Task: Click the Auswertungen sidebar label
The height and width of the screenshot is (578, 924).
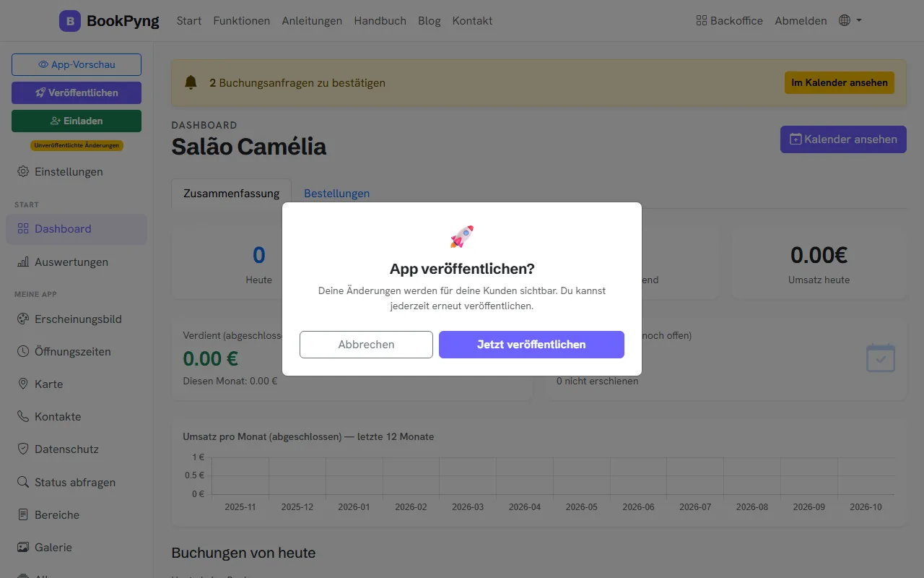Action: point(71,262)
